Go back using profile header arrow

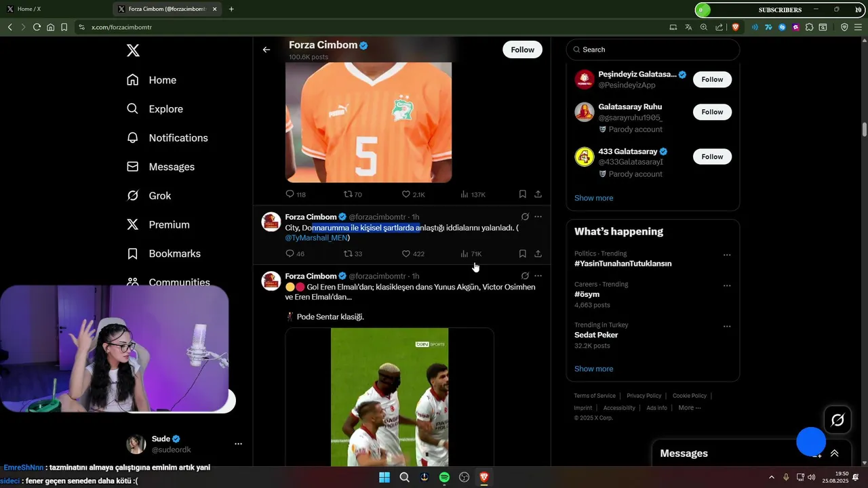(x=267, y=49)
